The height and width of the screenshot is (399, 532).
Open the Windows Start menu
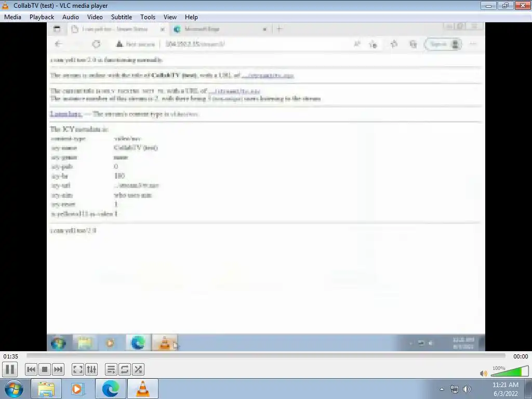(x=14, y=389)
